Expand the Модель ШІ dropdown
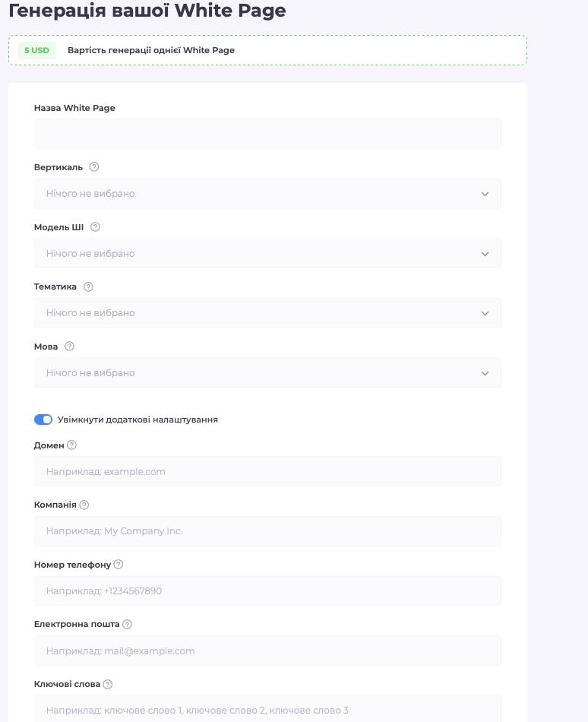 [x=267, y=254]
